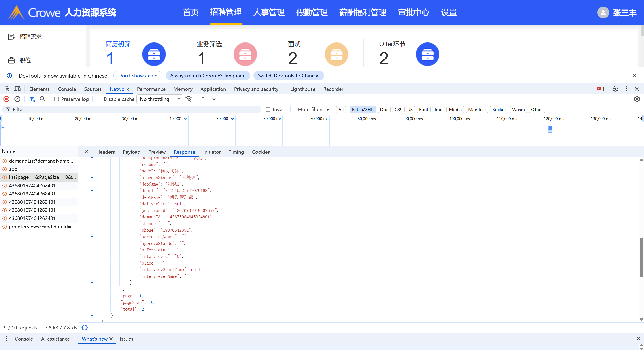Click the import HAR file upload icon

click(x=203, y=99)
